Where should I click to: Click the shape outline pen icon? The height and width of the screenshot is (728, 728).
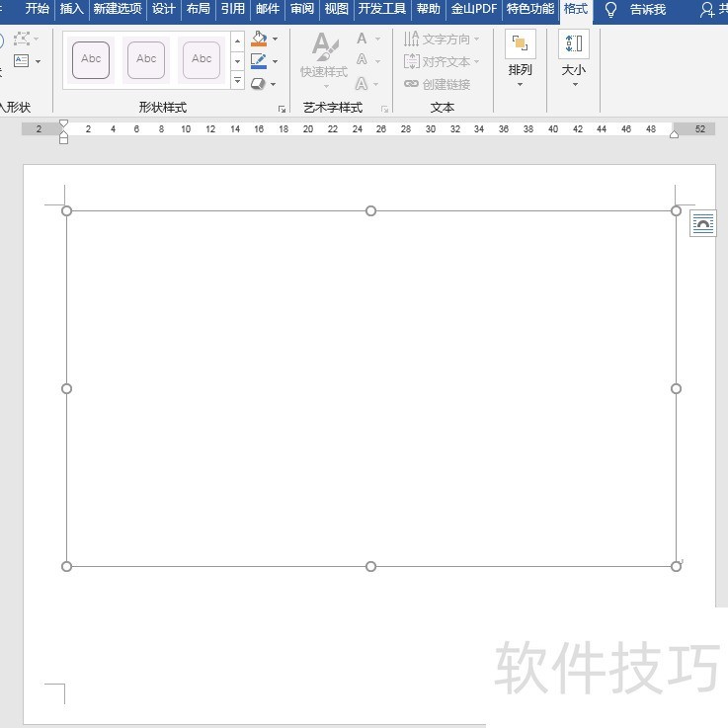[x=259, y=61]
